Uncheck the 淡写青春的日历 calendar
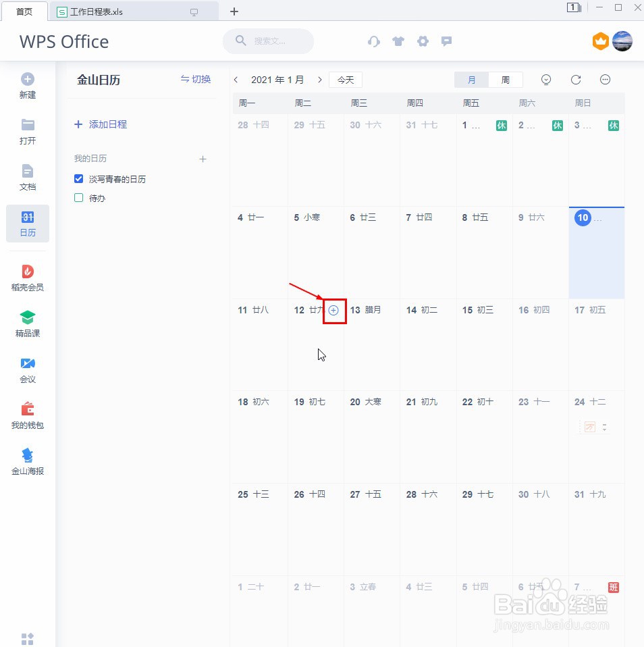The width and height of the screenshot is (644, 647). coord(78,179)
